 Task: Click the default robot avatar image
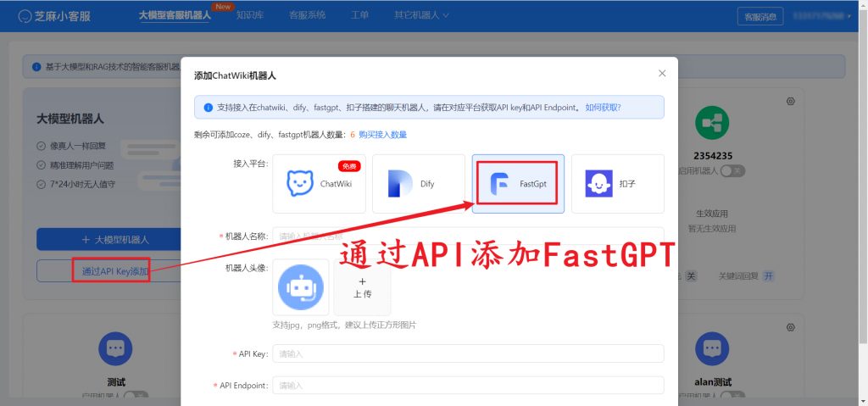point(301,287)
